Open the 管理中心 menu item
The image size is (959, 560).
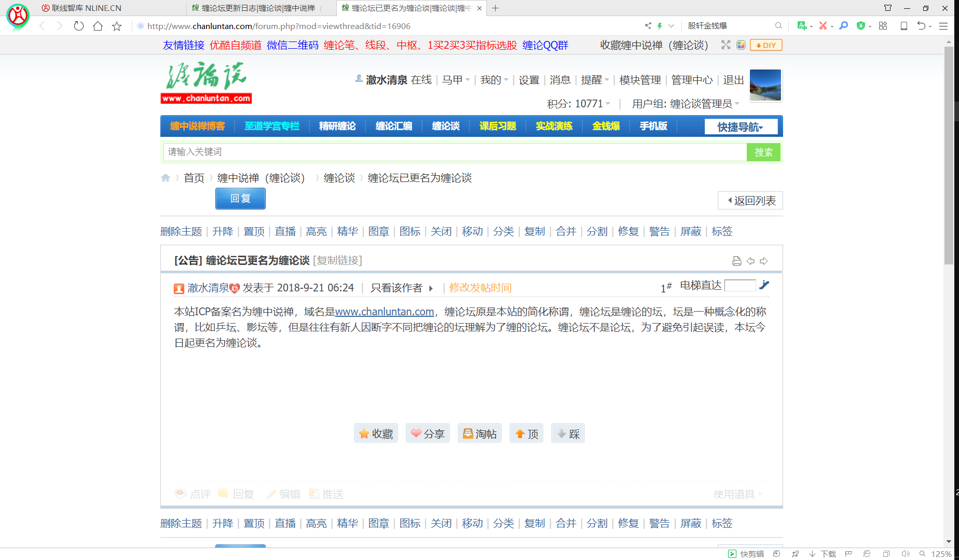[x=691, y=80]
